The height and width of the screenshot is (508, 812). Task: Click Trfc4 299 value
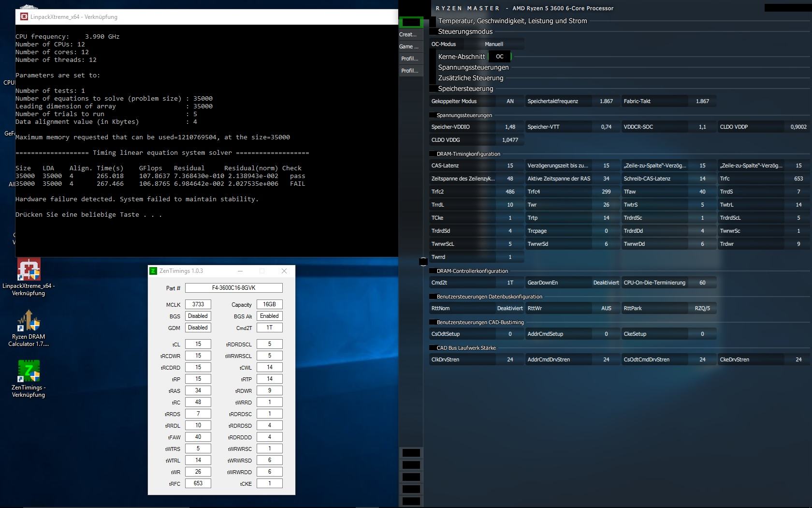[606, 192]
